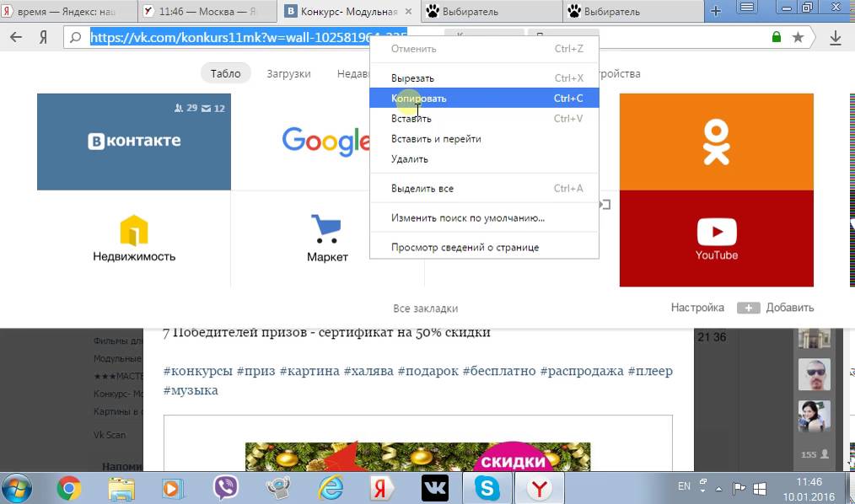Select the Табло section
The image size is (855, 504).
pos(226,73)
